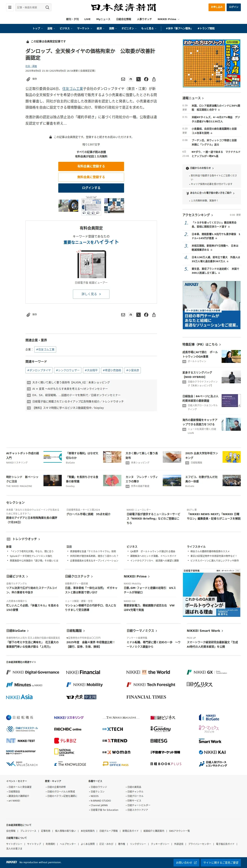This screenshot has height=868, width=247.
Task: Open the top share/export icon
Action: (154, 79)
